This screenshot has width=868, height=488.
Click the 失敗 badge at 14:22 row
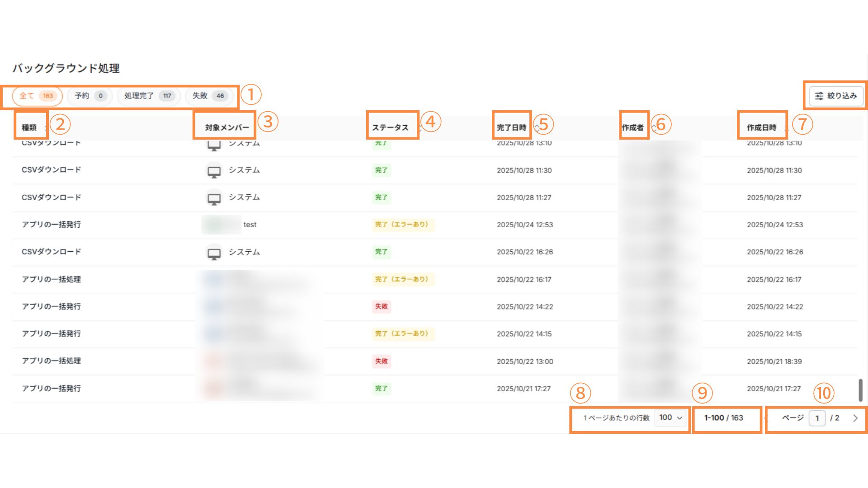point(381,306)
